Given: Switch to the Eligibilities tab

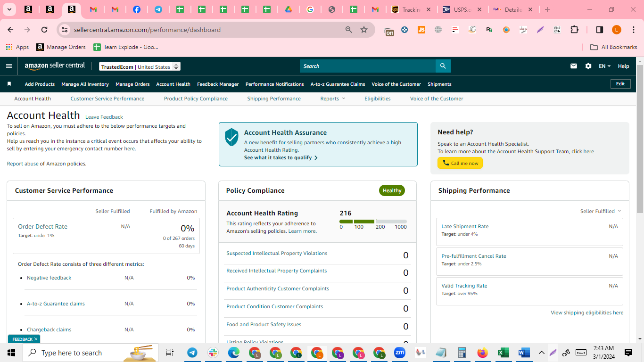Looking at the screenshot, I should pyautogui.click(x=377, y=99).
